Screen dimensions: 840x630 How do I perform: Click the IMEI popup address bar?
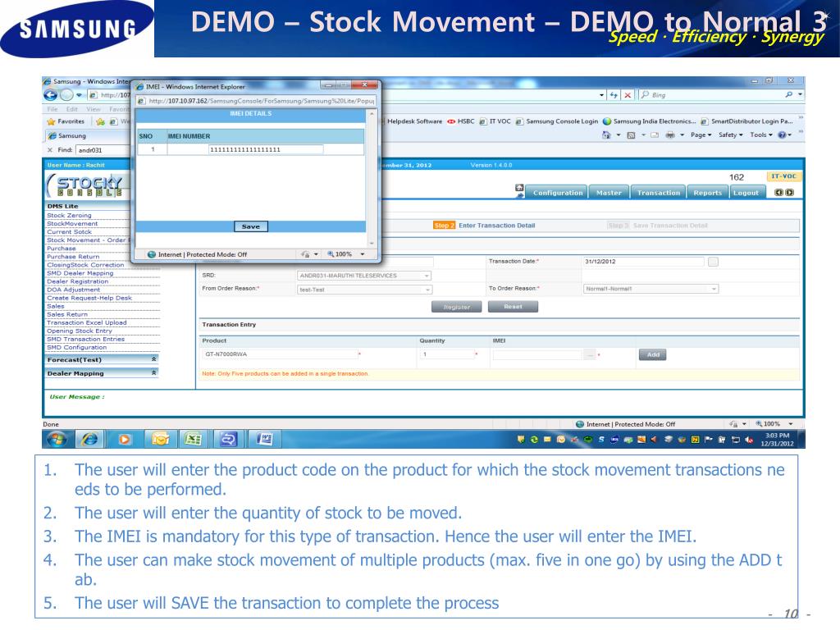click(257, 101)
